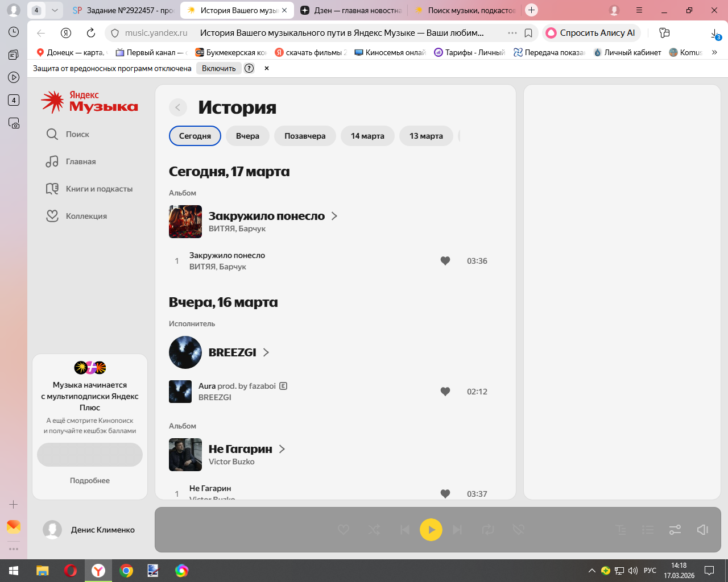Open Книги и подкасты section

tap(89, 189)
